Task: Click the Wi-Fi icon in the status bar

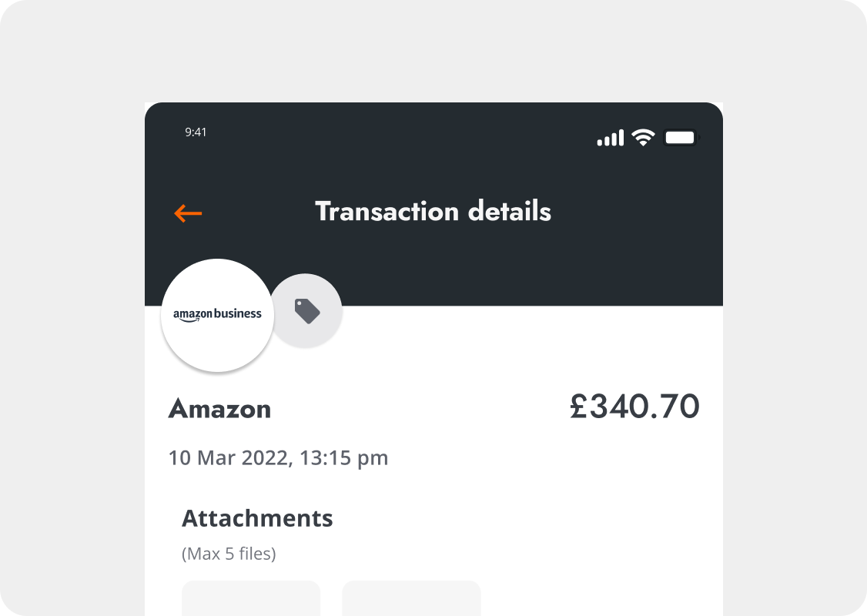Action: pos(644,136)
